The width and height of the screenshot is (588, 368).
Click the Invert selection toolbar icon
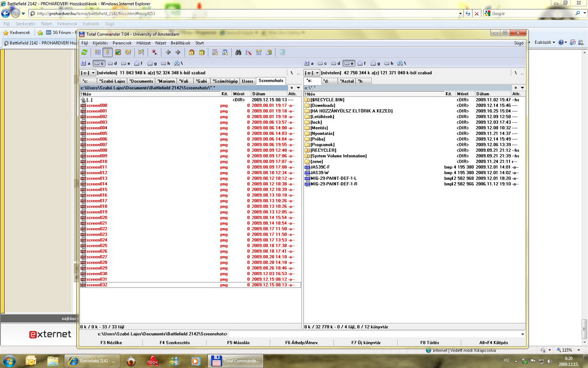[141, 52]
